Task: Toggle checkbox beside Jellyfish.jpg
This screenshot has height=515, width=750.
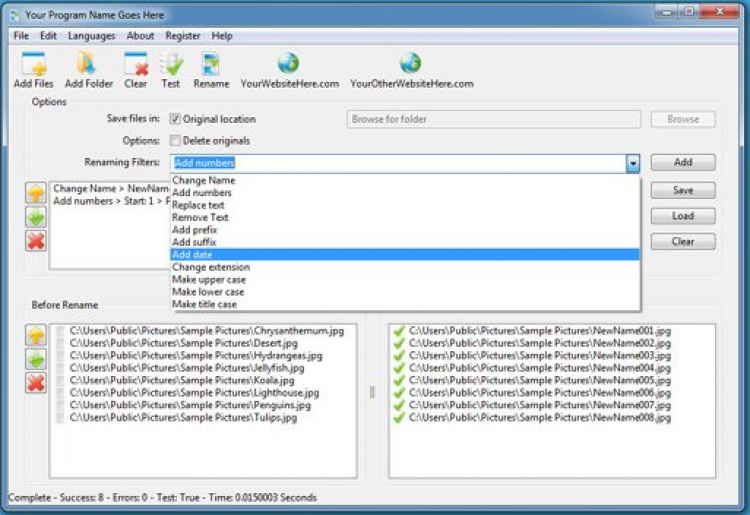Action: click(x=60, y=368)
